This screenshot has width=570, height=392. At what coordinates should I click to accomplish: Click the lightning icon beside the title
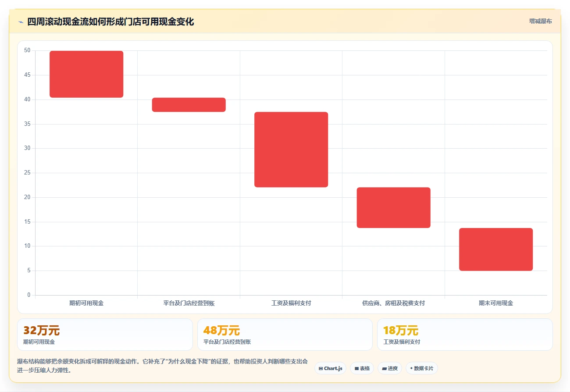(21, 22)
